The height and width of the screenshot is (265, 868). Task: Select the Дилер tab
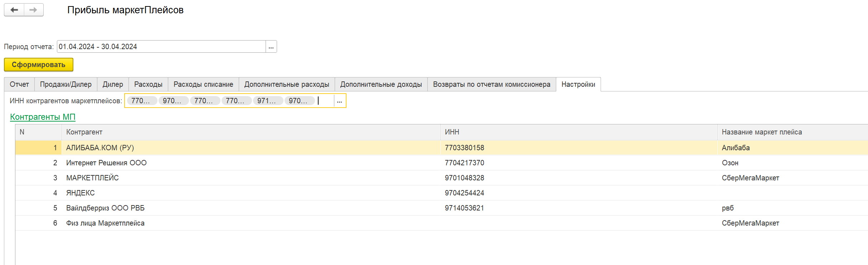pyautogui.click(x=113, y=84)
